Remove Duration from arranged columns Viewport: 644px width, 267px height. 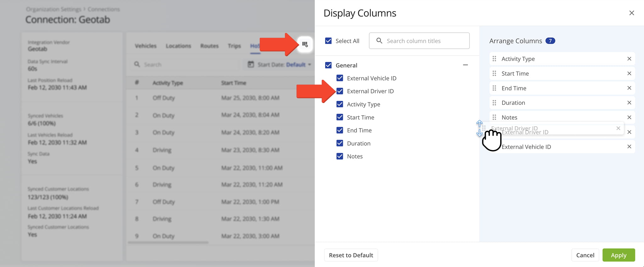(x=629, y=103)
